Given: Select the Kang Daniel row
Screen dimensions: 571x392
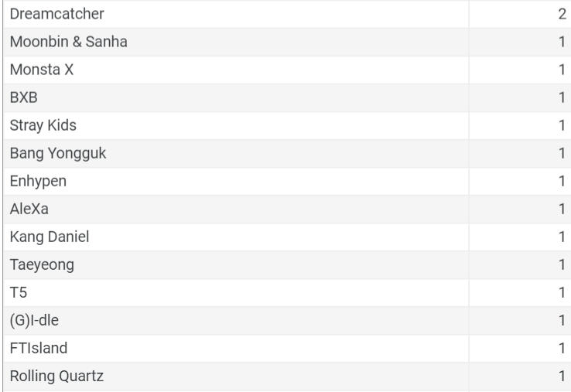Looking at the screenshot, I should coord(287,237).
